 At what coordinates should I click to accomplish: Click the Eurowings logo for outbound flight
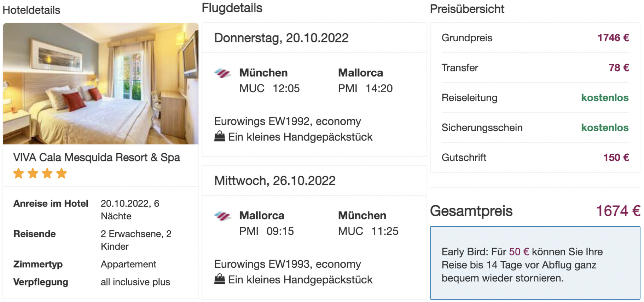click(223, 73)
